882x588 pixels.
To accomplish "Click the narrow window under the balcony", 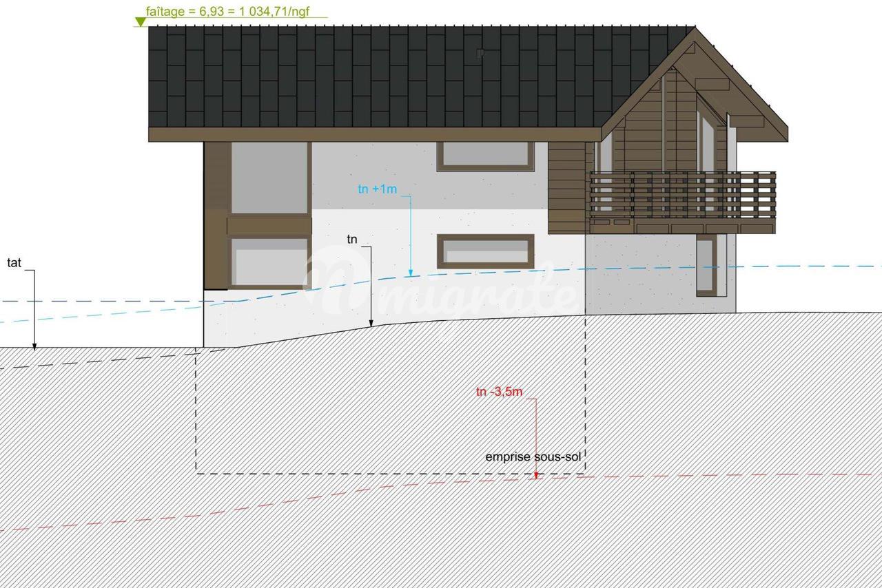I will (706, 265).
